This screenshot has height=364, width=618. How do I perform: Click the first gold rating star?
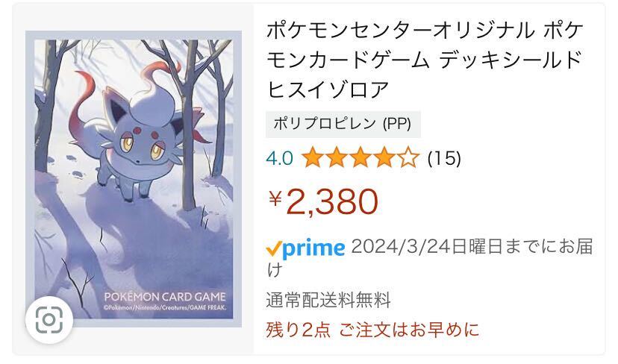313,158
